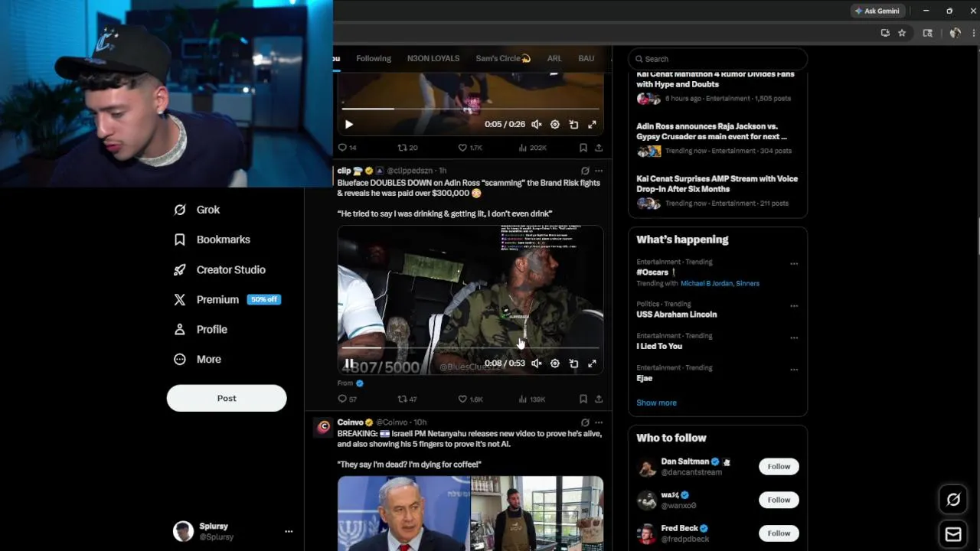The width and height of the screenshot is (980, 551).
Task: Reply to the top post with 14 replies
Action: (x=347, y=148)
